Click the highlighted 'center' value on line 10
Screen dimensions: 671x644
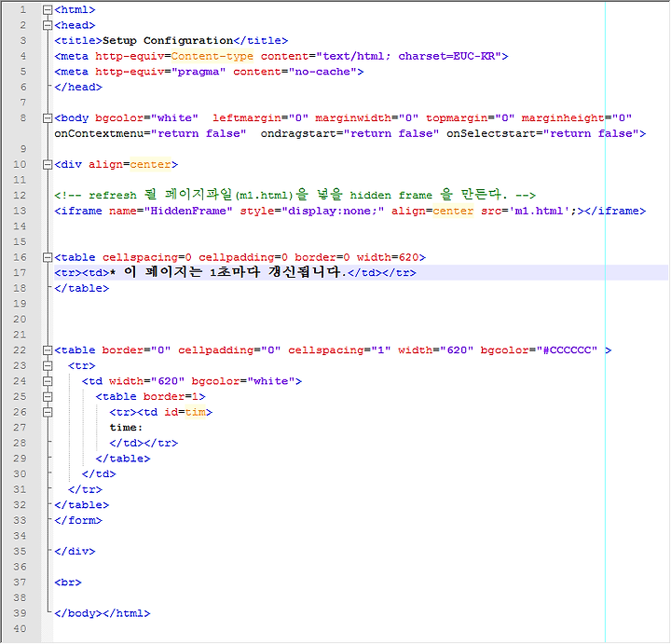pyautogui.click(x=151, y=164)
